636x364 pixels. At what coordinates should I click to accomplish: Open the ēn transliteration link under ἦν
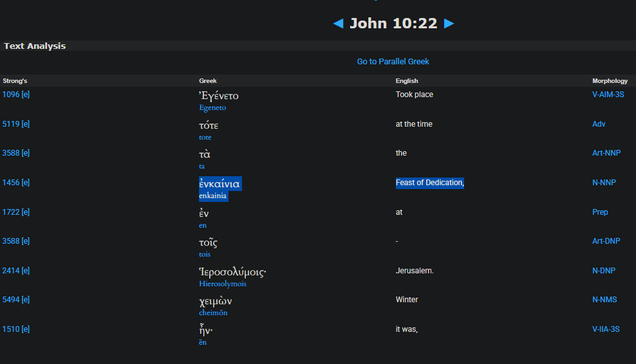point(202,342)
